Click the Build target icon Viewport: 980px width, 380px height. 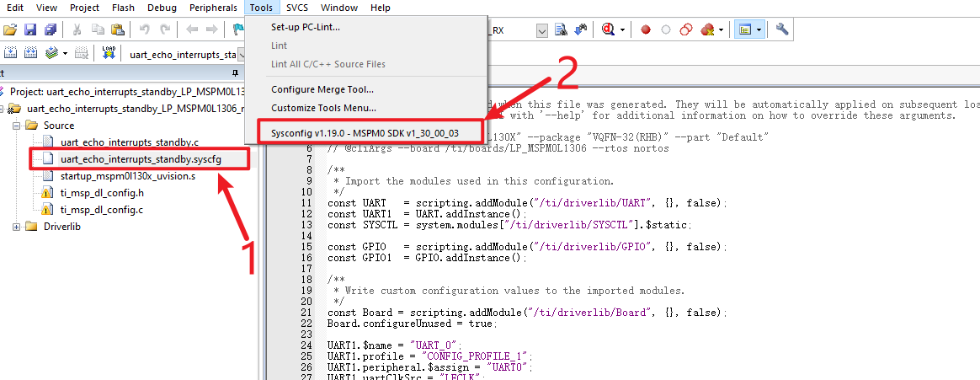point(12,53)
